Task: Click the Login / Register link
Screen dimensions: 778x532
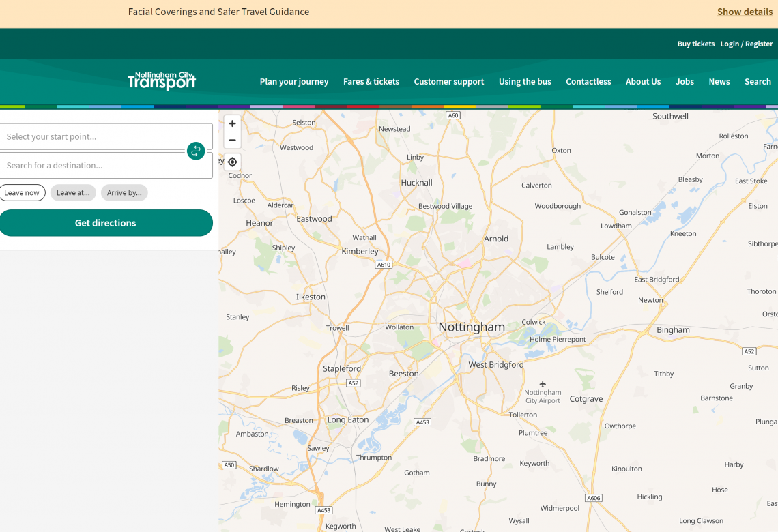Action: pos(747,44)
